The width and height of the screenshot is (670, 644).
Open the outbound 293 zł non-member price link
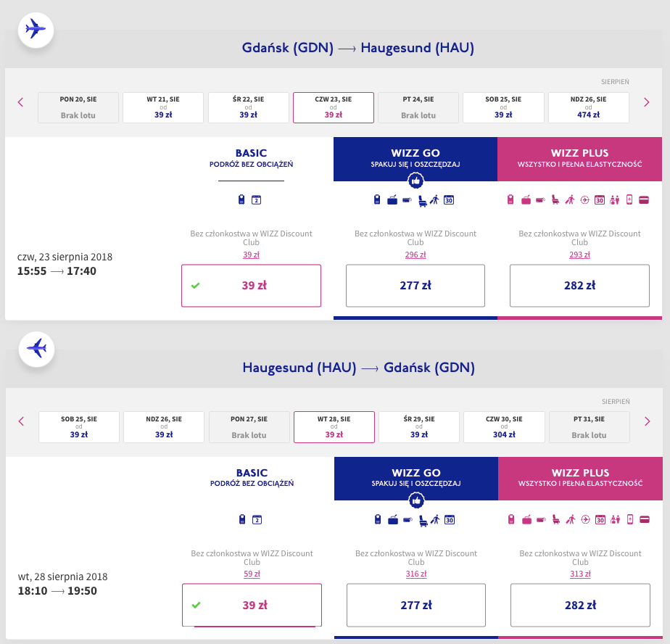click(579, 255)
